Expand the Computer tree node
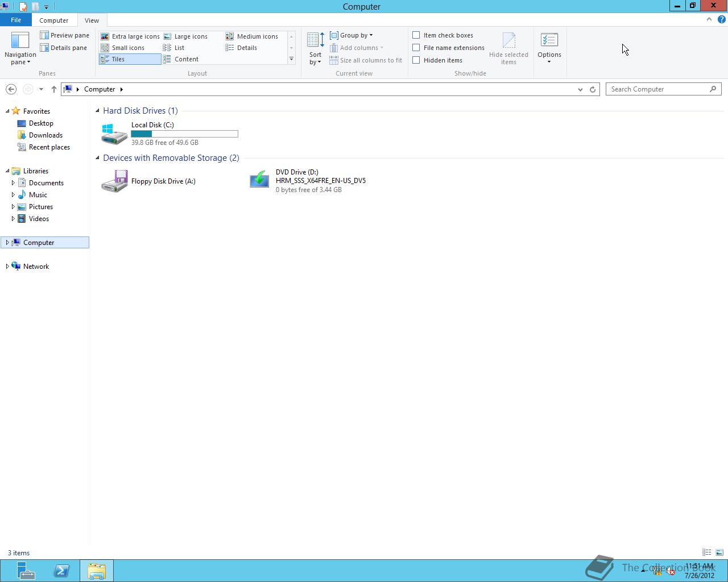This screenshot has width=728, height=582. tap(7, 243)
